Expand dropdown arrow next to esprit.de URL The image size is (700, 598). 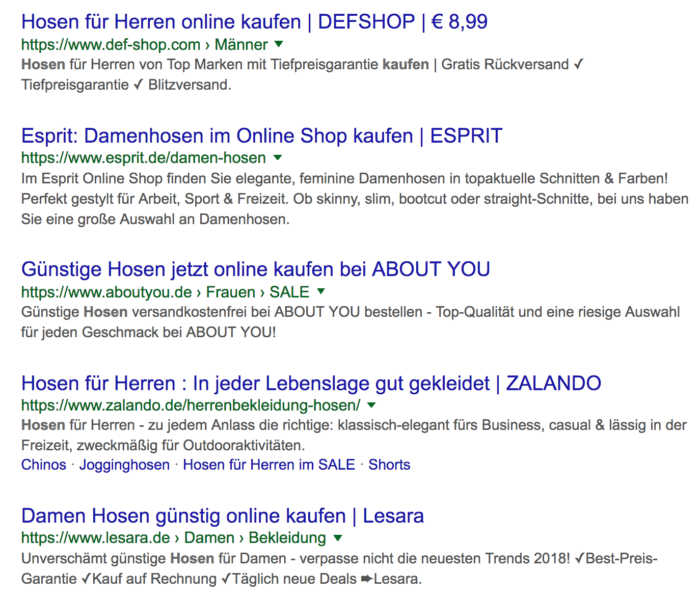(278, 157)
